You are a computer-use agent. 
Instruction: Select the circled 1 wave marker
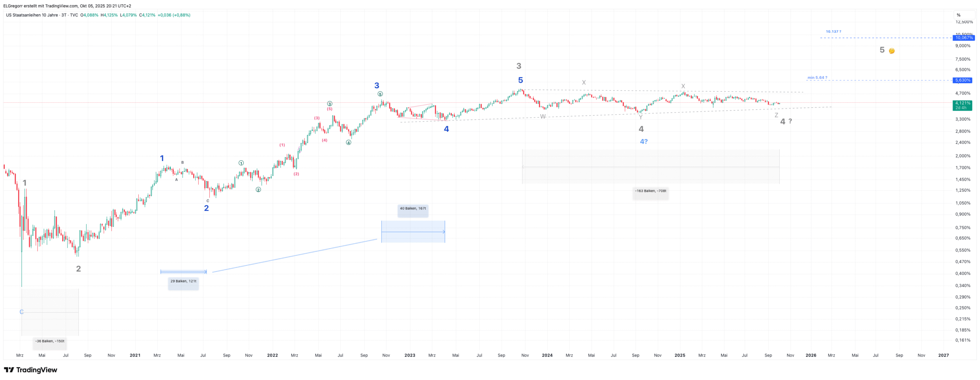(x=241, y=163)
